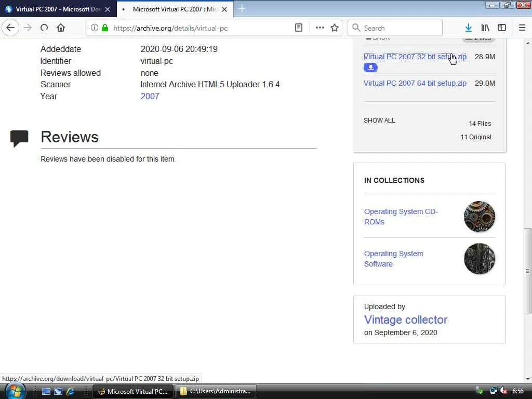532x399 pixels.
Task: Click the green padlock security icon
Action: [105, 28]
